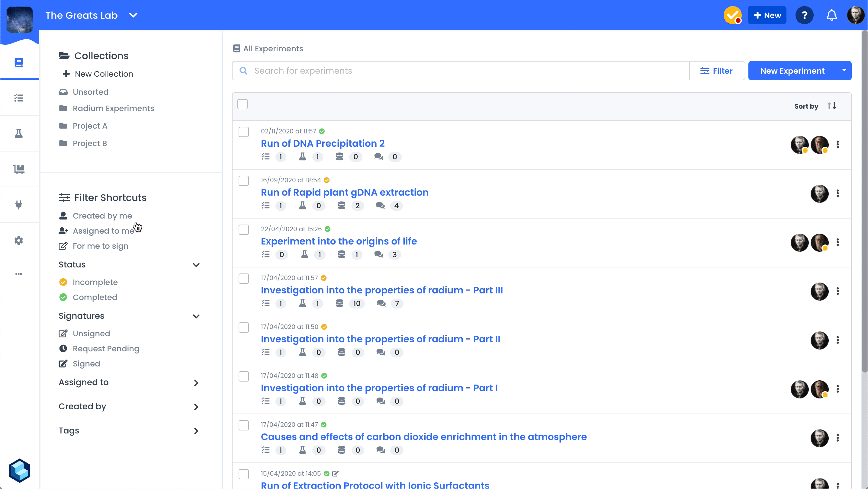
Task: Open the inventory icon in sidebar
Action: 19,169
